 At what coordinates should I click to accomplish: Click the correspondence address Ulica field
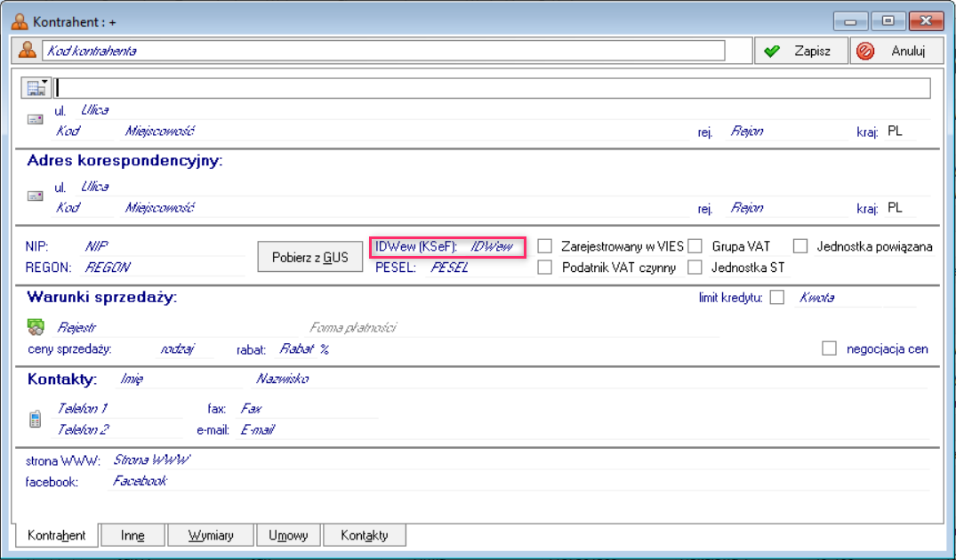[x=504, y=187]
